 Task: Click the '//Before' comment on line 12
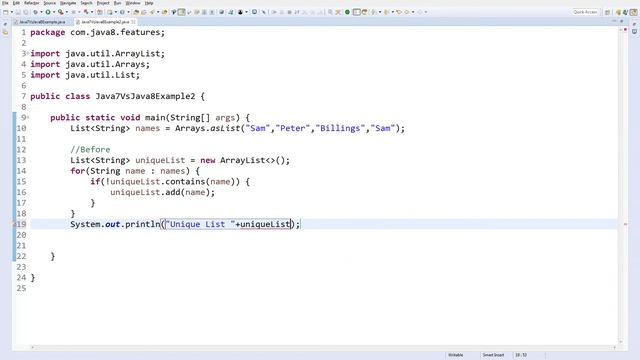point(90,149)
